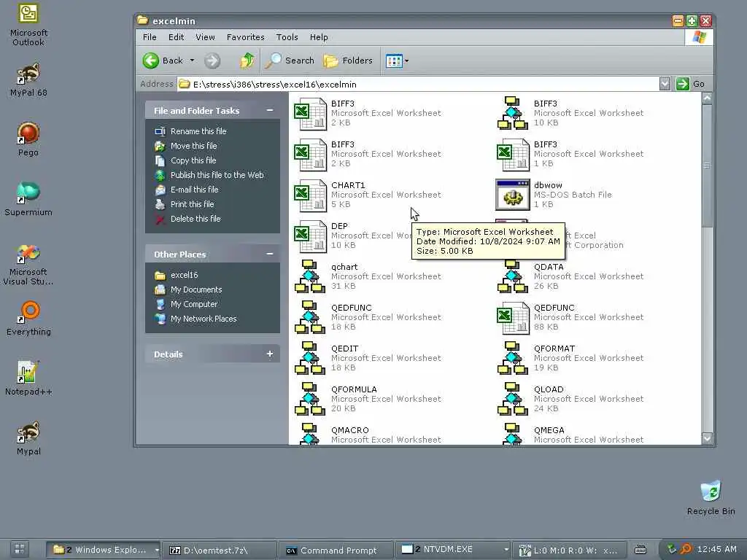The width and height of the screenshot is (747, 560).
Task: Select the qchart file icon
Action: coord(310,276)
